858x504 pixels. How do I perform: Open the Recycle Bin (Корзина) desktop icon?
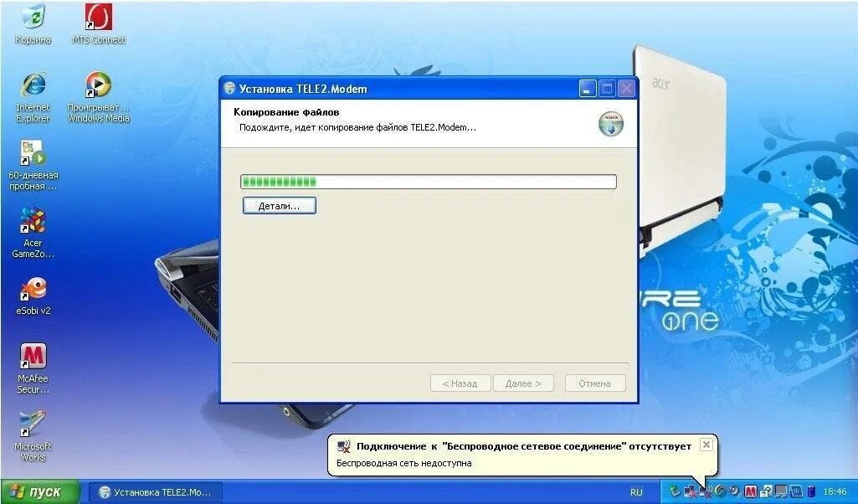pyautogui.click(x=33, y=24)
